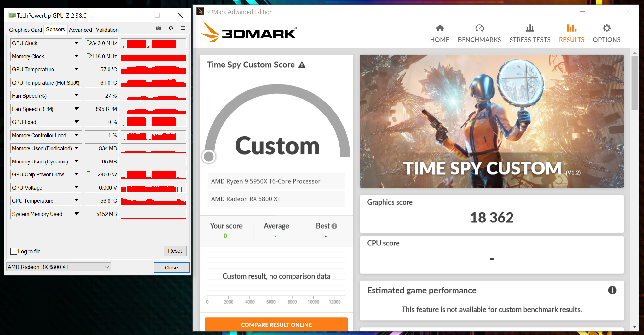Click the Benchmarks gauge icon
The width and height of the screenshot is (644, 335).
point(479,28)
